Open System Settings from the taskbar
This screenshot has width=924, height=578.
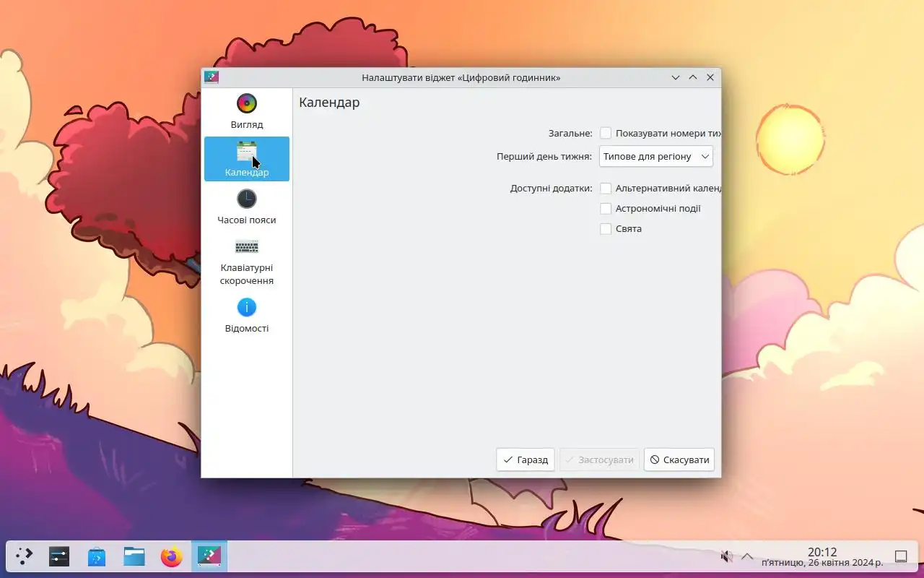tap(59, 556)
